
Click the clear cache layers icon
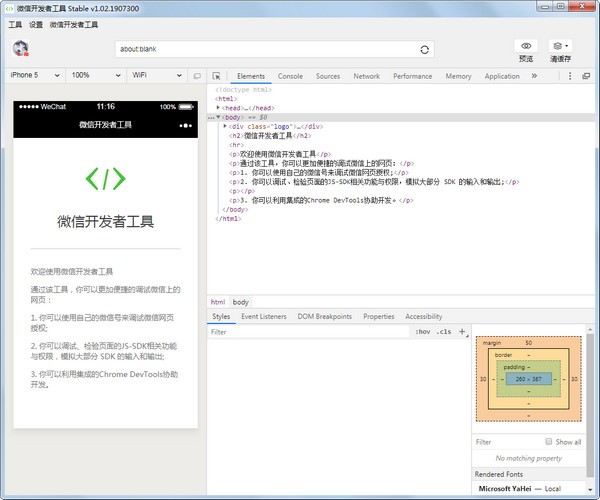pos(560,46)
